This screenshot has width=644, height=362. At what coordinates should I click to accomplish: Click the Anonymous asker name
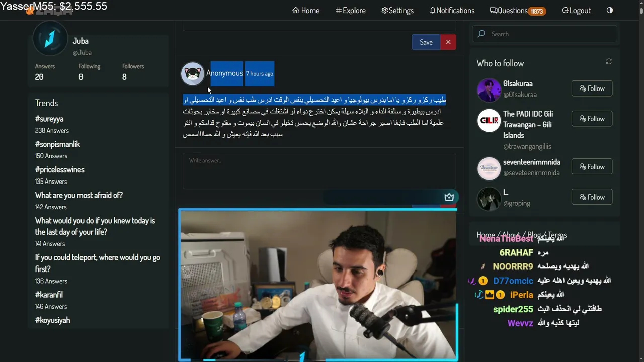[224, 73]
